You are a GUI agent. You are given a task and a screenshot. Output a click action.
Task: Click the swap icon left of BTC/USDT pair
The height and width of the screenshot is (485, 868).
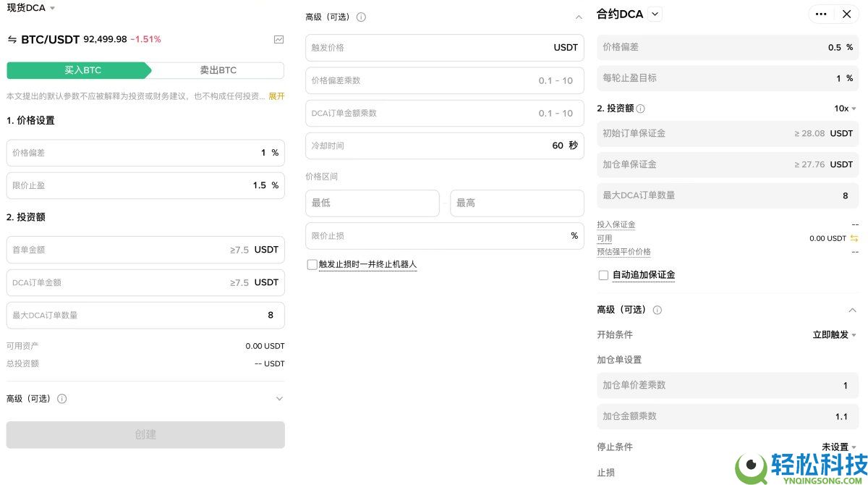pyautogui.click(x=12, y=40)
